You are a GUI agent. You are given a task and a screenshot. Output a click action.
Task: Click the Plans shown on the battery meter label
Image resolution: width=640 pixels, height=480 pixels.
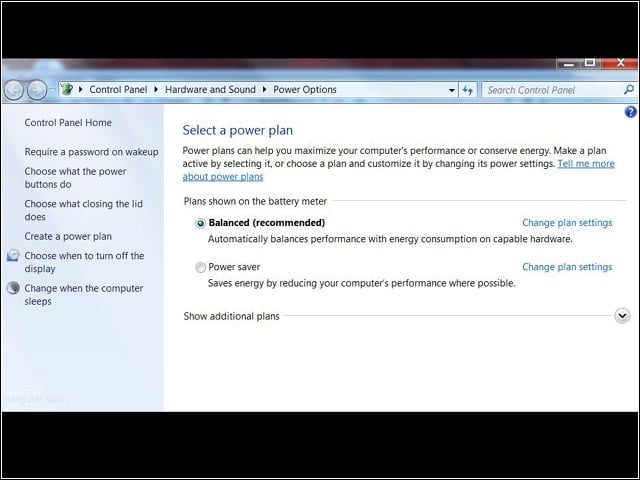[255, 201]
